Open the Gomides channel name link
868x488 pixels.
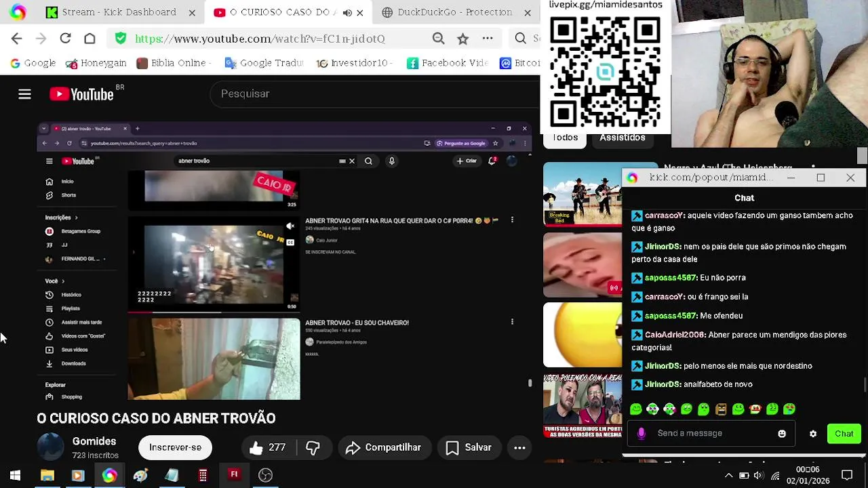94,441
